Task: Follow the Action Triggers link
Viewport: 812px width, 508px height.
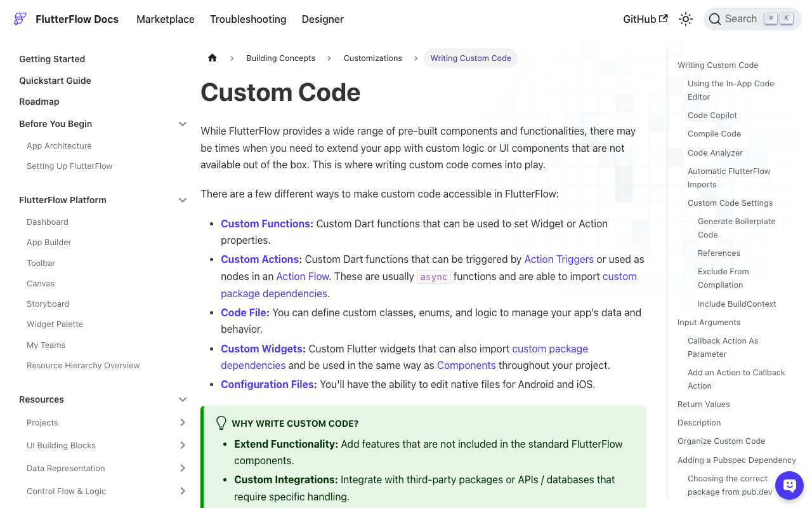Action: [559, 259]
